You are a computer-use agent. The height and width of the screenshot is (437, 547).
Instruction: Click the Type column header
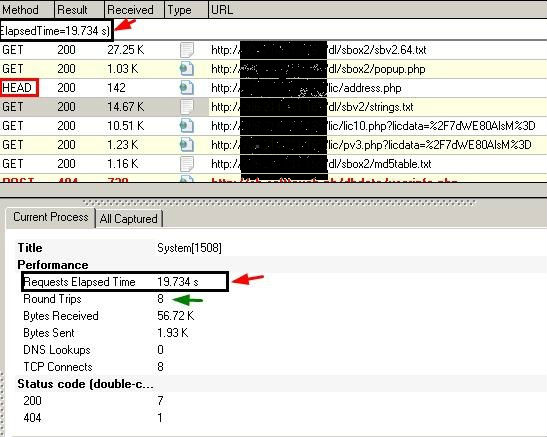(x=186, y=9)
